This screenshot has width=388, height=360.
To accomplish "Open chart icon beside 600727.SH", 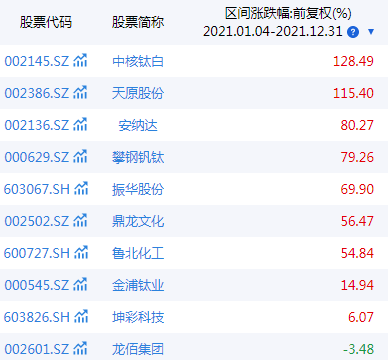I will click(81, 253).
